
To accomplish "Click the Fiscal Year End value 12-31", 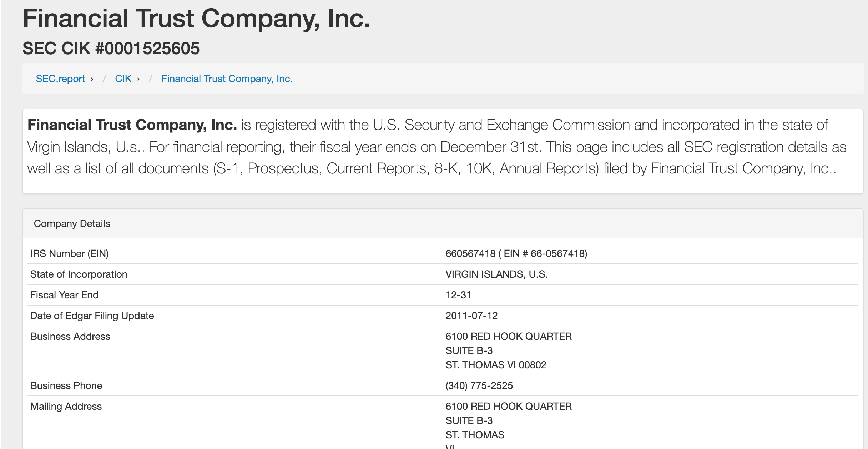I will point(458,295).
